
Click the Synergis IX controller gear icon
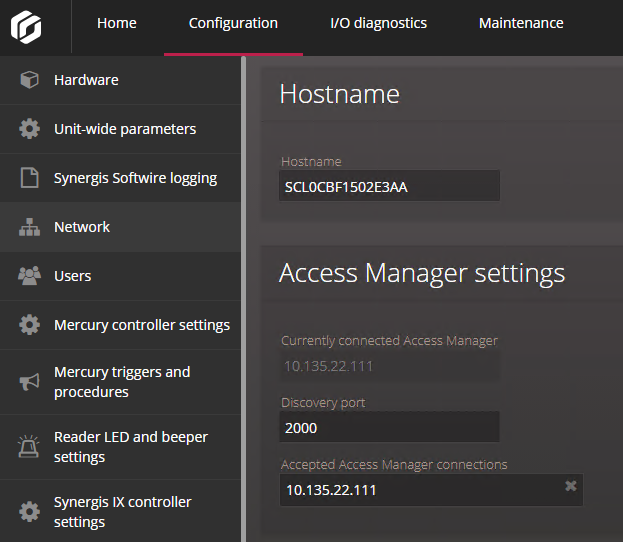click(29, 511)
